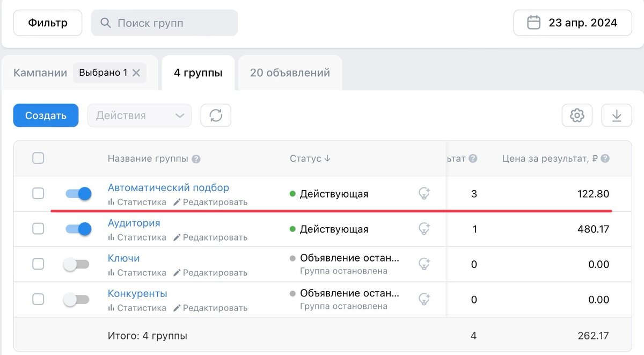Click lightbulb recommendation icon for Автоматический подбор

click(x=425, y=194)
